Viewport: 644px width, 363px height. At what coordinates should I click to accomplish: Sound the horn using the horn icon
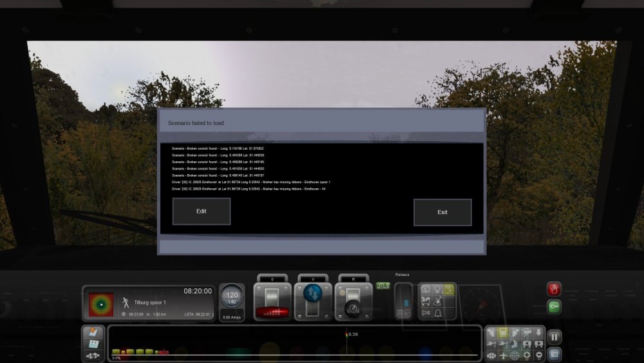pyautogui.click(x=426, y=313)
